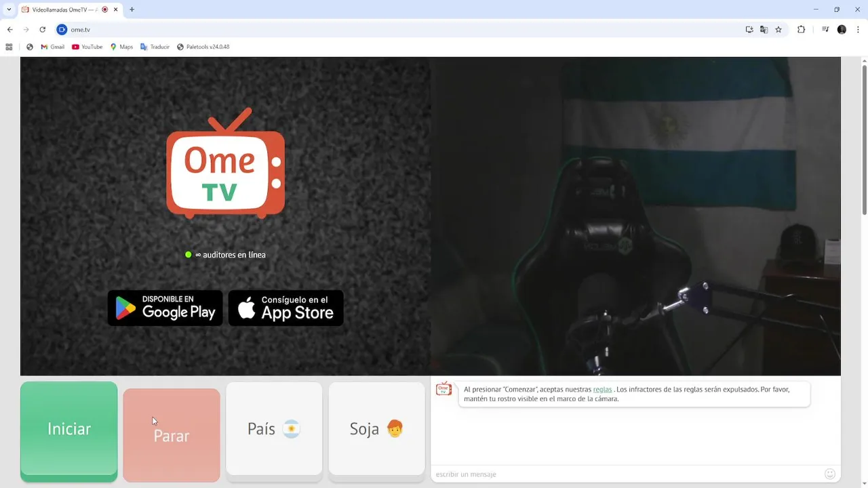
Task: Open the emoji picker in chat
Action: (829, 474)
